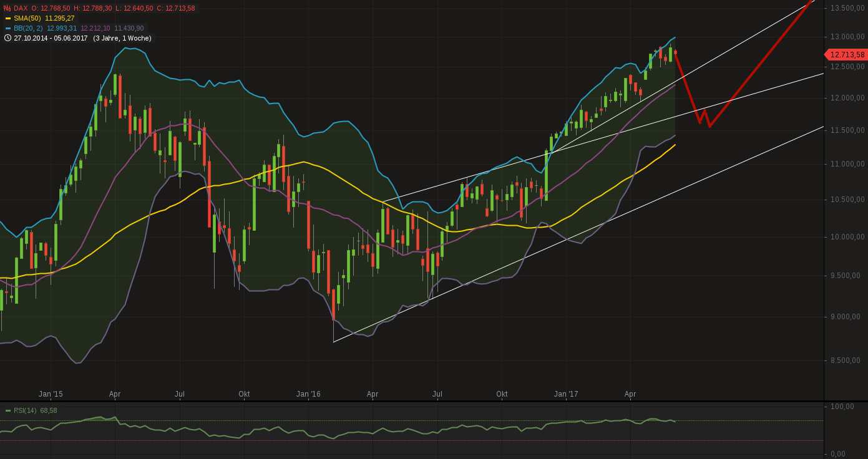Viewport: 868px width, 459px height.
Task: Click the open price O: 12.768,50
Action: pyautogui.click(x=51, y=8)
